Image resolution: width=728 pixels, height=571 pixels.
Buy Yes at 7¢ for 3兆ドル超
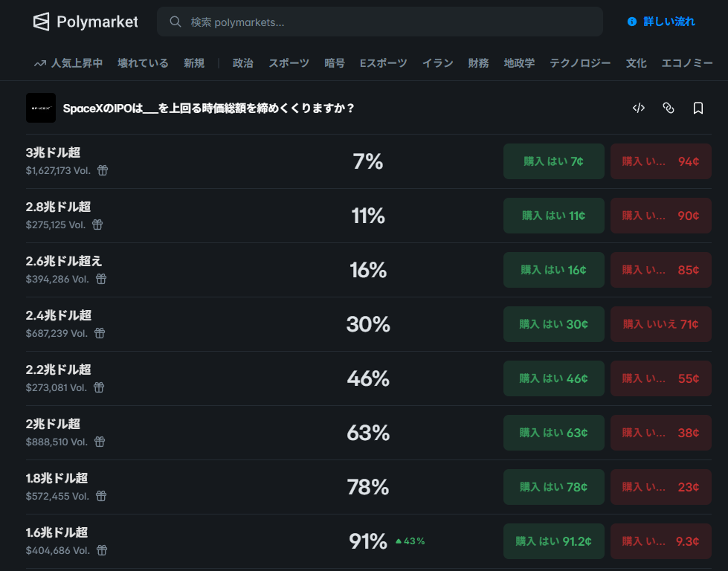click(554, 161)
